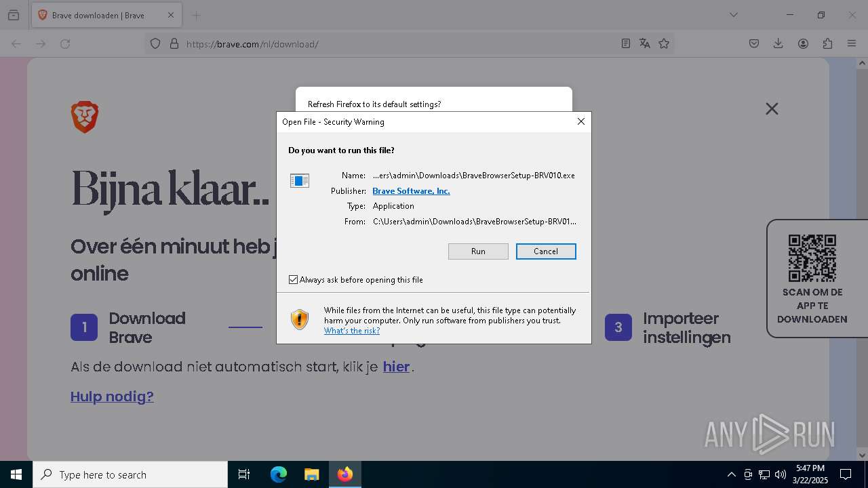
Task: Open the extensions puzzle icon
Action: click(x=827, y=44)
